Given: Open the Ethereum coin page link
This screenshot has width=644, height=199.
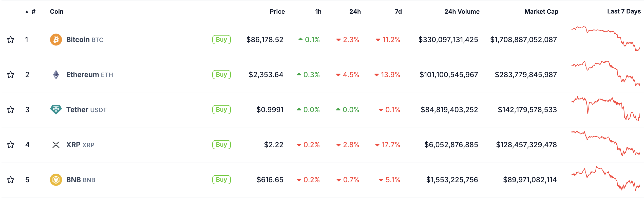Looking at the screenshot, I should click(82, 75).
